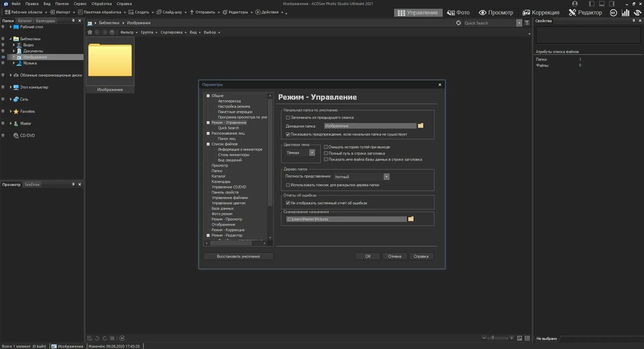Browse for scan destination folder icon

tap(411, 219)
